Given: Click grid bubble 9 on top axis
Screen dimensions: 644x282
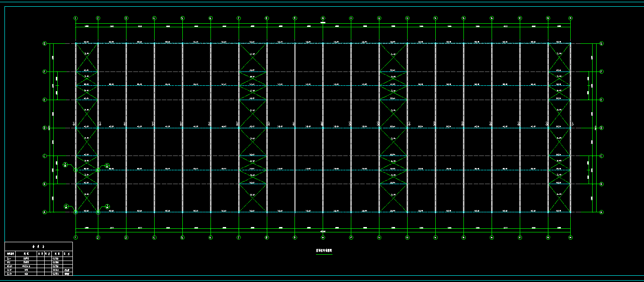Looking at the screenshot, I should [295, 18].
